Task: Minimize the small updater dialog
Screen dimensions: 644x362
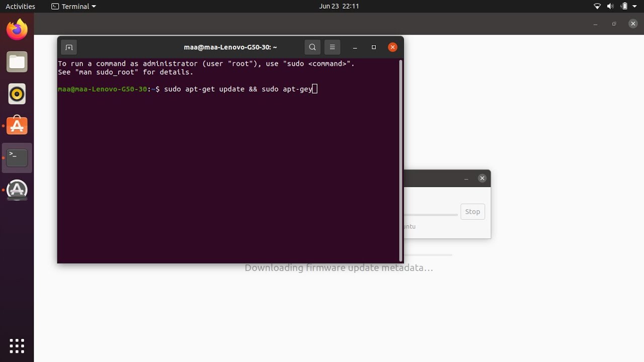Action: tap(466, 178)
